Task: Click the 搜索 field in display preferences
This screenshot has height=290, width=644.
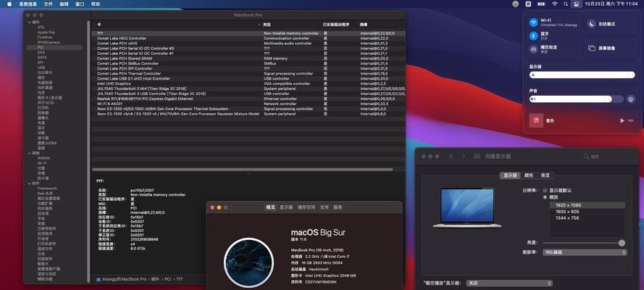Action: [x=608, y=157]
